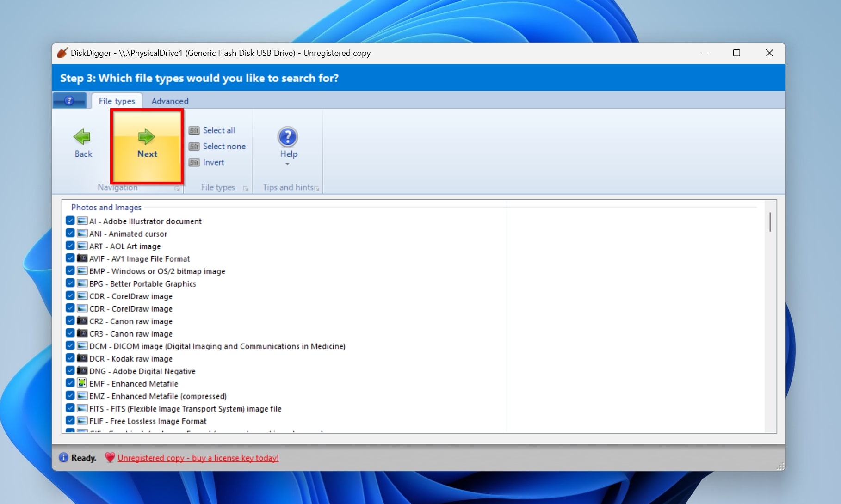Select EMF - Enhanced Metafile row text

click(x=133, y=384)
